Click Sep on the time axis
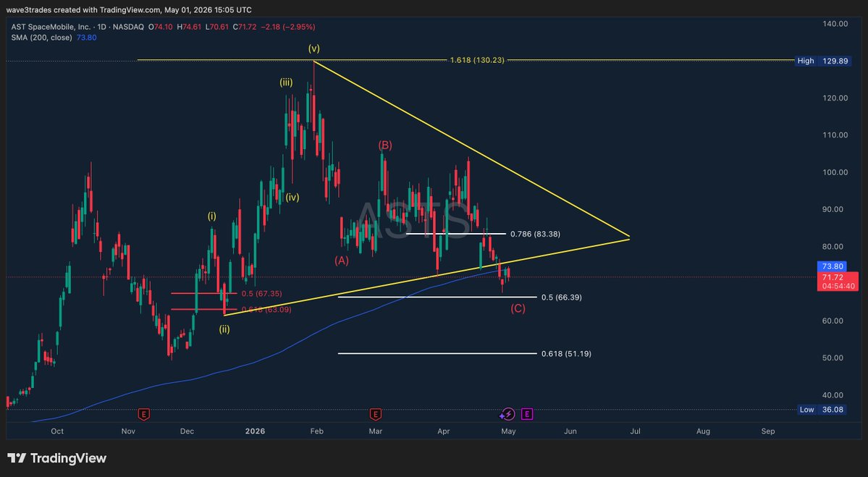The width and height of the screenshot is (868, 477). [768, 431]
